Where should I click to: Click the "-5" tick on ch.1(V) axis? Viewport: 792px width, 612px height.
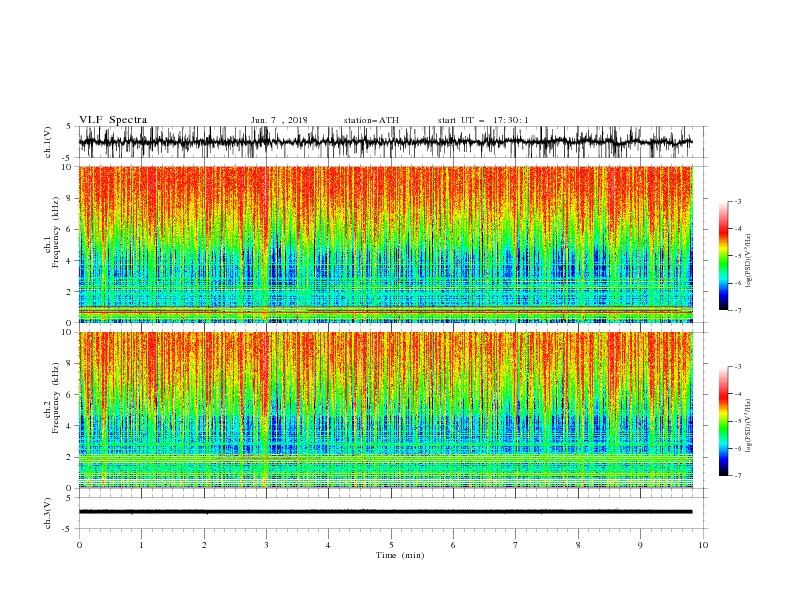(68, 158)
